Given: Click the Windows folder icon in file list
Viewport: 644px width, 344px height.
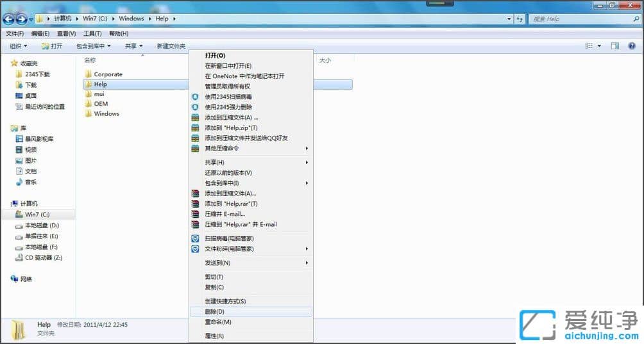Looking at the screenshot, I should click(x=88, y=113).
